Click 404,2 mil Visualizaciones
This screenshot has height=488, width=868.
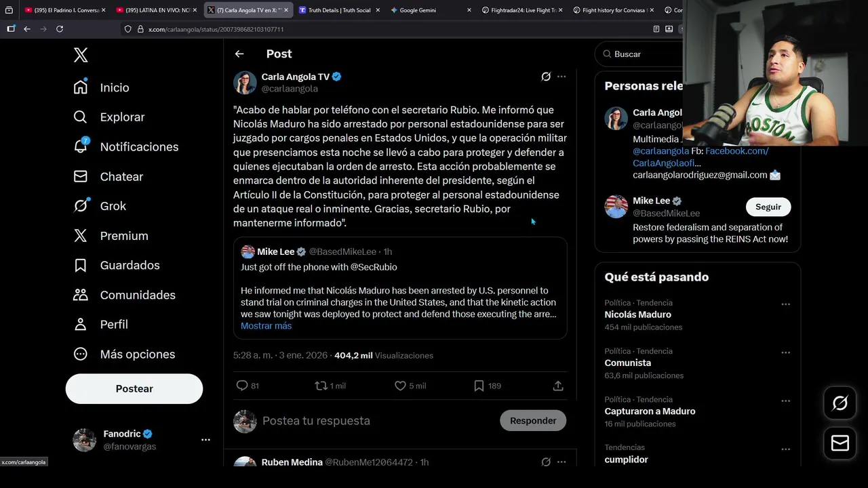pos(383,355)
